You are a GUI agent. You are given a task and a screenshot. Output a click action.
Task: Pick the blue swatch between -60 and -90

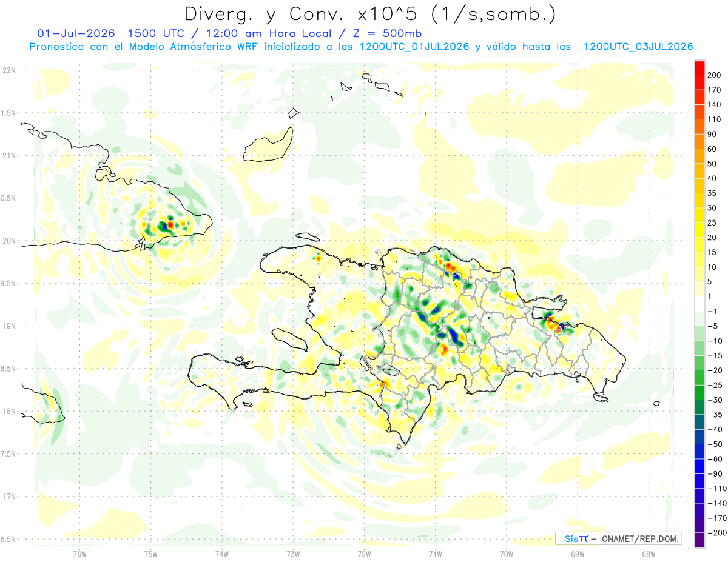click(x=699, y=466)
